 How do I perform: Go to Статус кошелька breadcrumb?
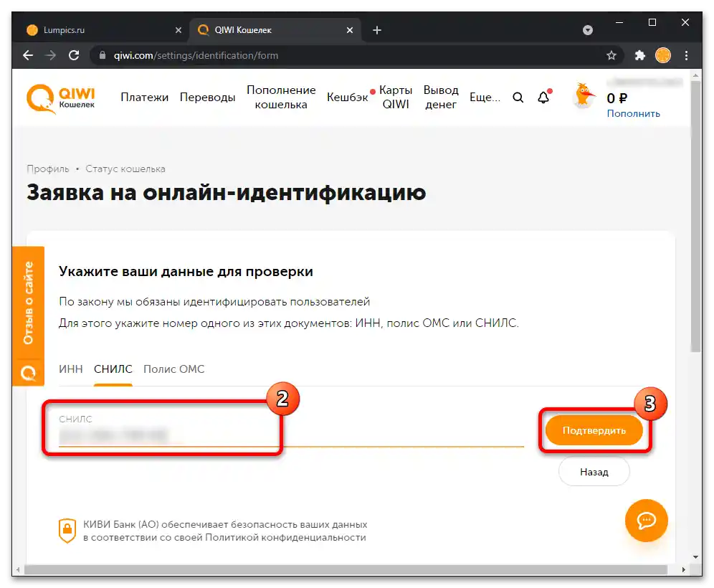click(x=125, y=169)
